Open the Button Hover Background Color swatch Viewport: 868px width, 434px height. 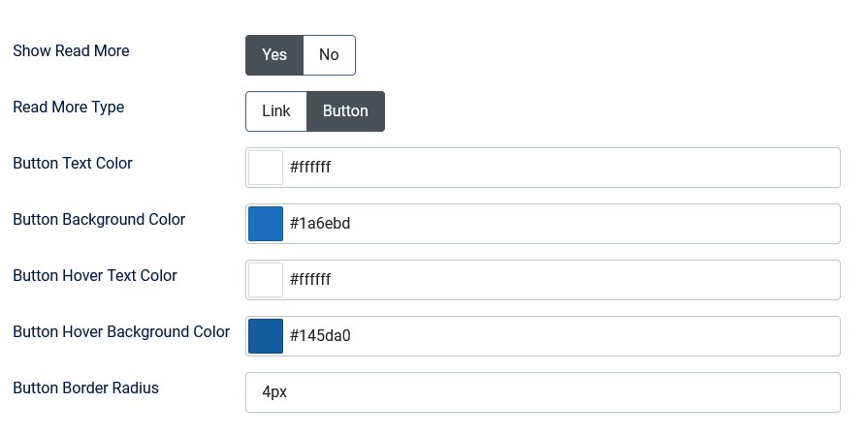266,336
